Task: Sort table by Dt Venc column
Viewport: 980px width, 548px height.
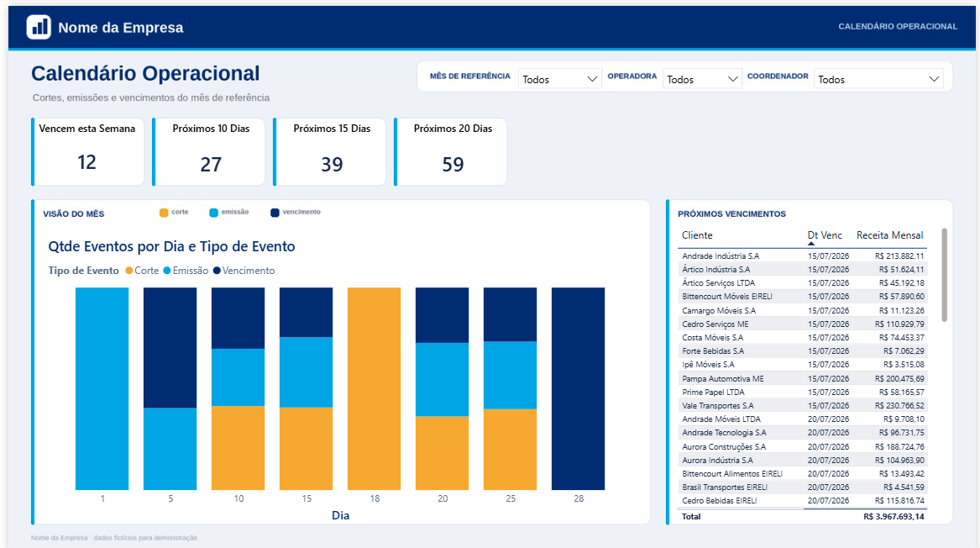Action: (x=825, y=235)
